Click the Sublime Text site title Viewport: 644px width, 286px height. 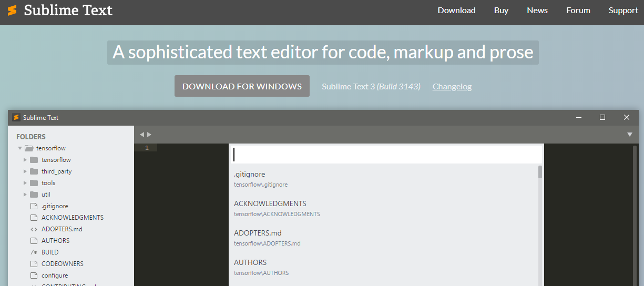(68, 10)
